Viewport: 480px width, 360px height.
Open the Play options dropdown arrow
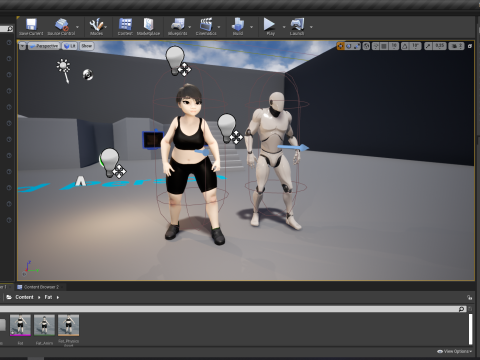click(284, 27)
